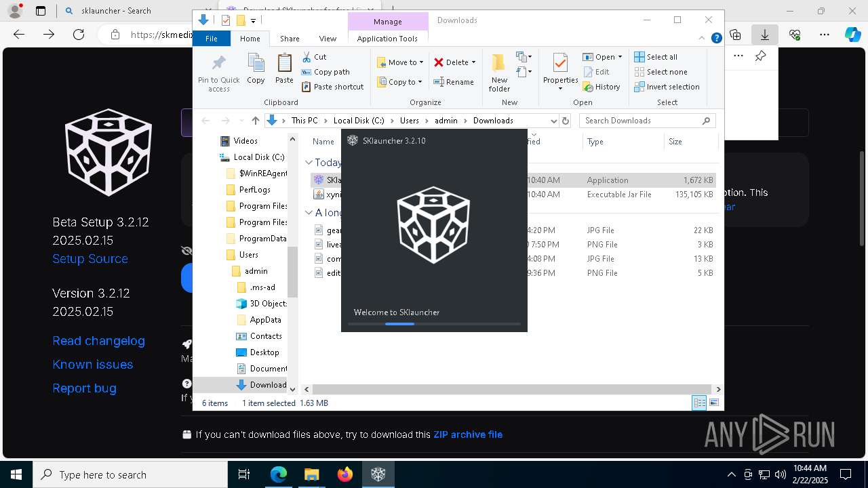
Task: Click Edit in the Open group
Action: click(596, 72)
